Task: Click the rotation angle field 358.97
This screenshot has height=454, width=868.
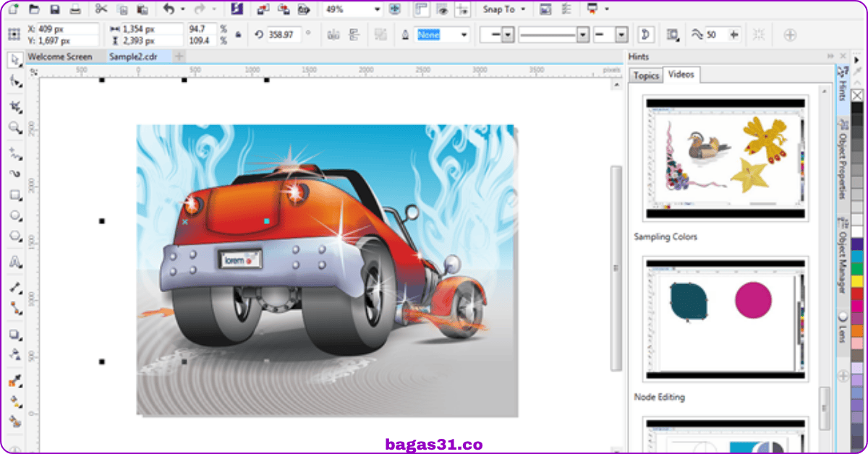Action: 285,34
